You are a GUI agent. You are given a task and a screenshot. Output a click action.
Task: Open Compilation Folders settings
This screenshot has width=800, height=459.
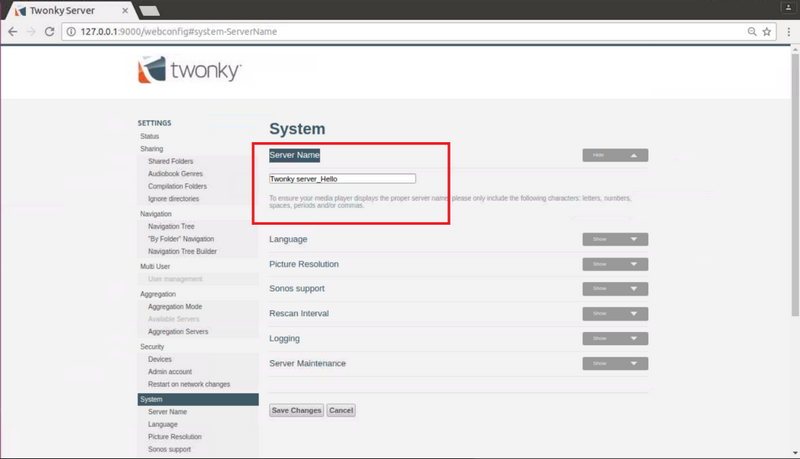(x=177, y=186)
